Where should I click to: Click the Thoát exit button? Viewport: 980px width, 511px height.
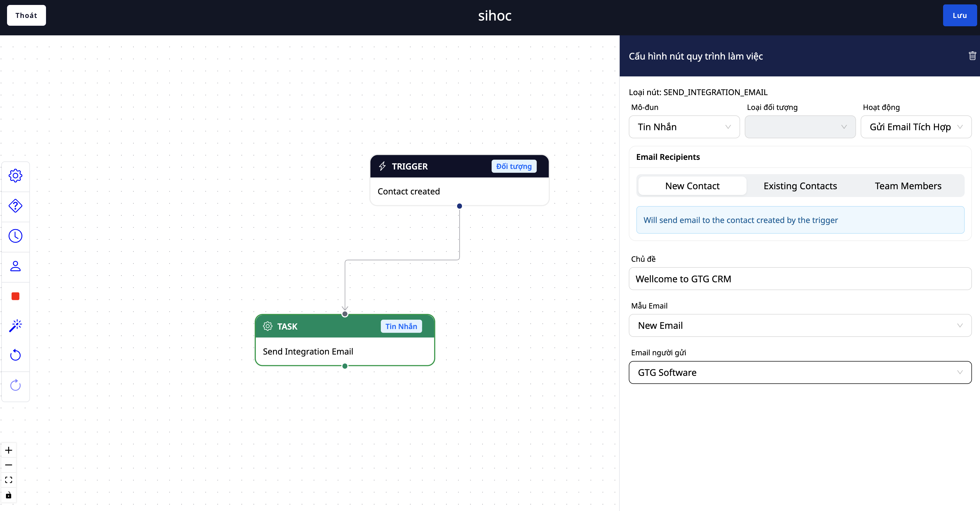click(x=26, y=15)
